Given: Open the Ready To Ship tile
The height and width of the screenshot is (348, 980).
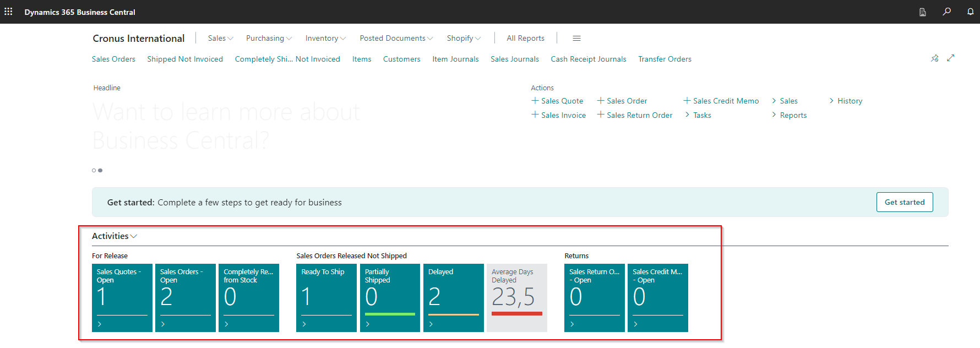Looking at the screenshot, I should (x=326, y=298).
